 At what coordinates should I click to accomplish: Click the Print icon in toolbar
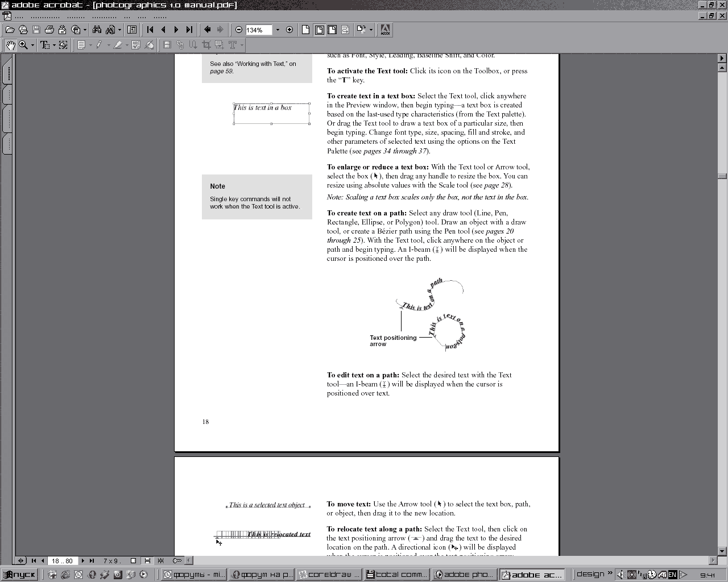[49, 30]
